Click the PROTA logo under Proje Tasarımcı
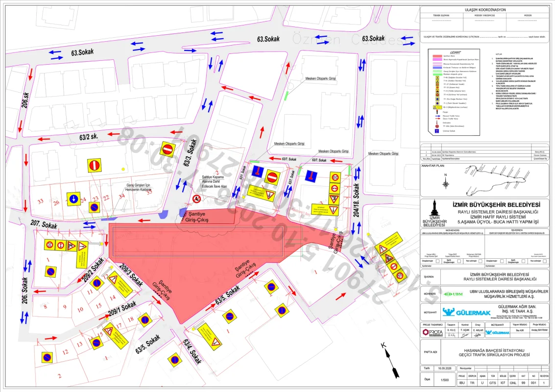The image size is (555, 392). click(x=432, y=333)
